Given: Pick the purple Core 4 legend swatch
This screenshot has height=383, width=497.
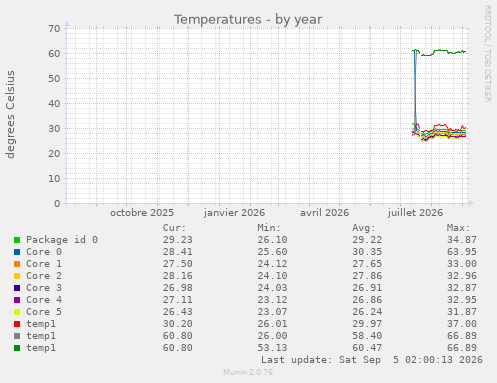Looking at the screenshot, I should click(17, 300).
